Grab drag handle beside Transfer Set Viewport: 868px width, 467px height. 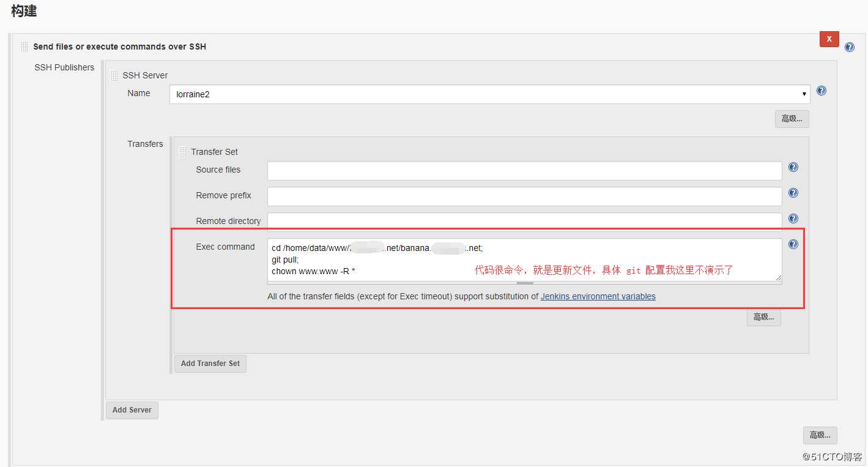[182, 152]
